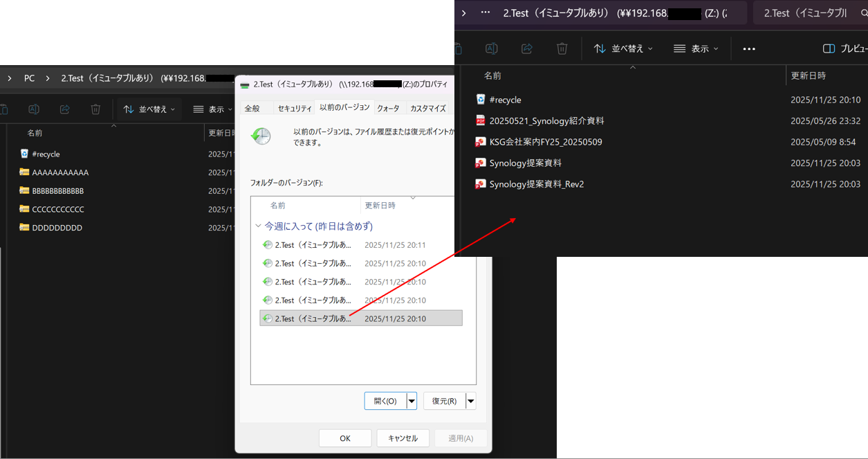Select the KSG会社案内FY25_20250509 file
This screenshot has height=459, width=868.
(546, 142)
